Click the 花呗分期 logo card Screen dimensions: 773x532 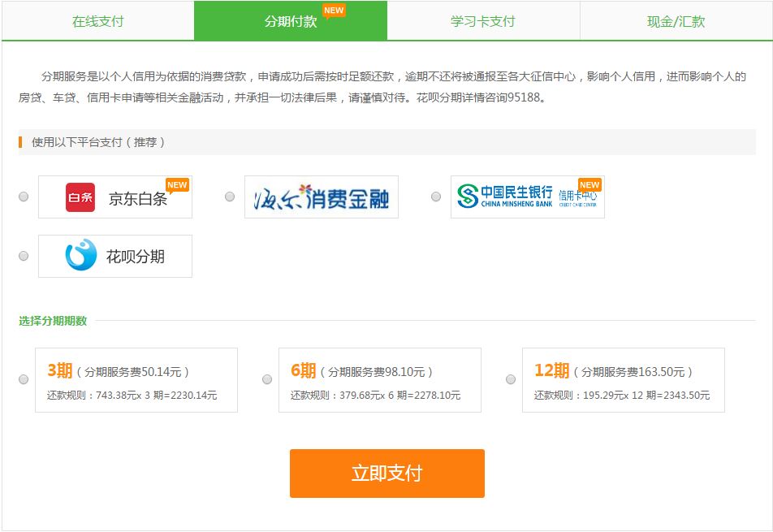114,257
